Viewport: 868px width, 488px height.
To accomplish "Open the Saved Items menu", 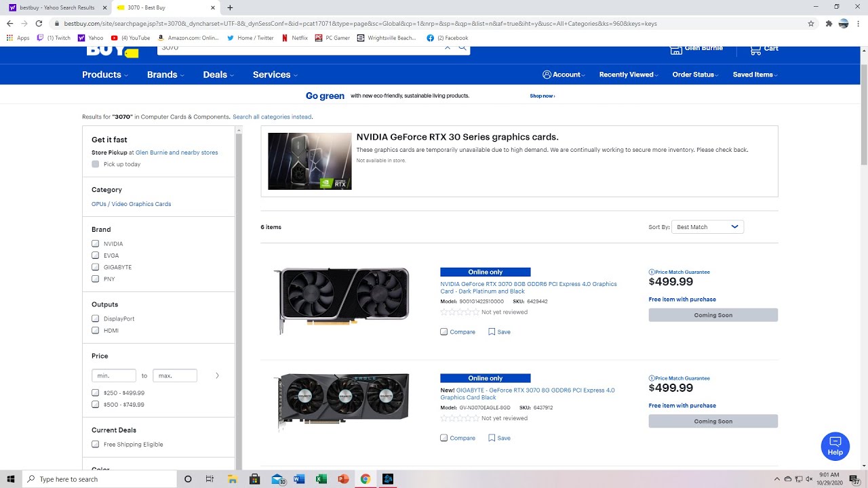I will pos(755,75).
